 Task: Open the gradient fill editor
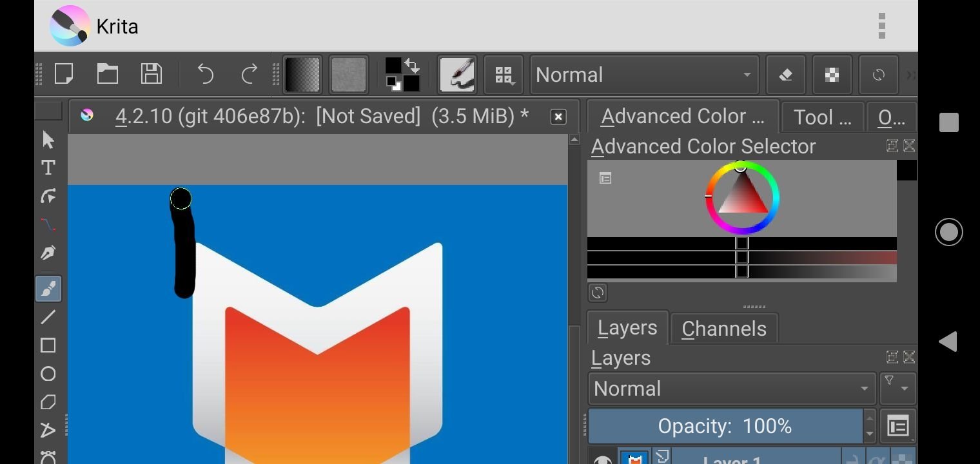(302, 75)
